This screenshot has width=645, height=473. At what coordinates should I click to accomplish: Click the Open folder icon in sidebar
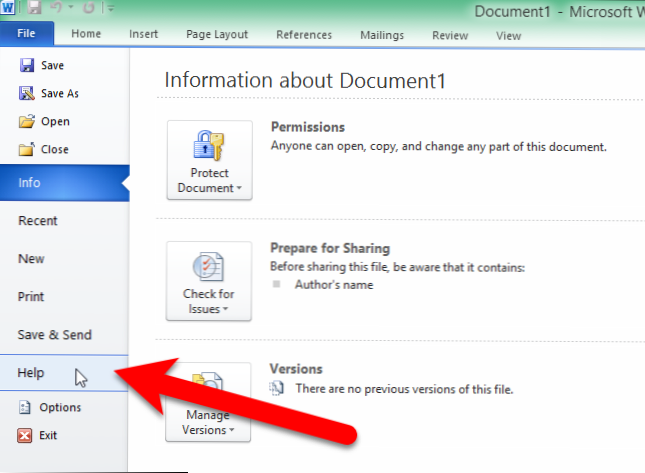point(27,121)
